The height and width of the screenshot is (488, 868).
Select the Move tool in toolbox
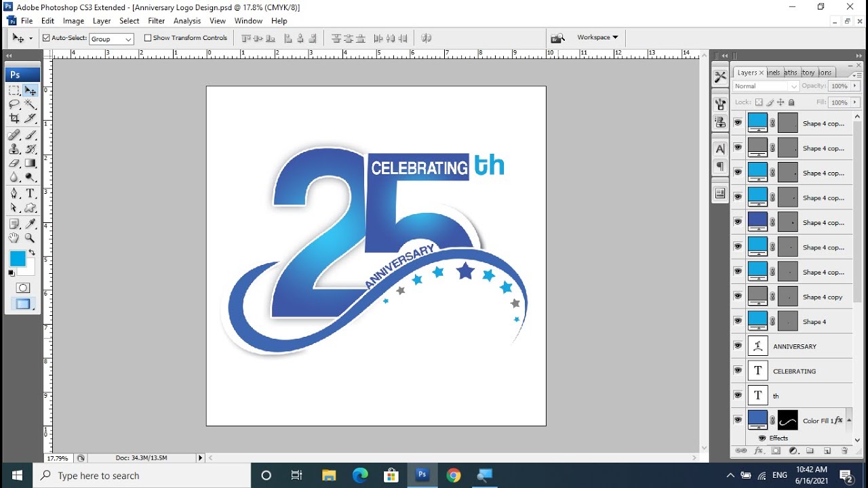pyautogui.click(x=31, y=90)
